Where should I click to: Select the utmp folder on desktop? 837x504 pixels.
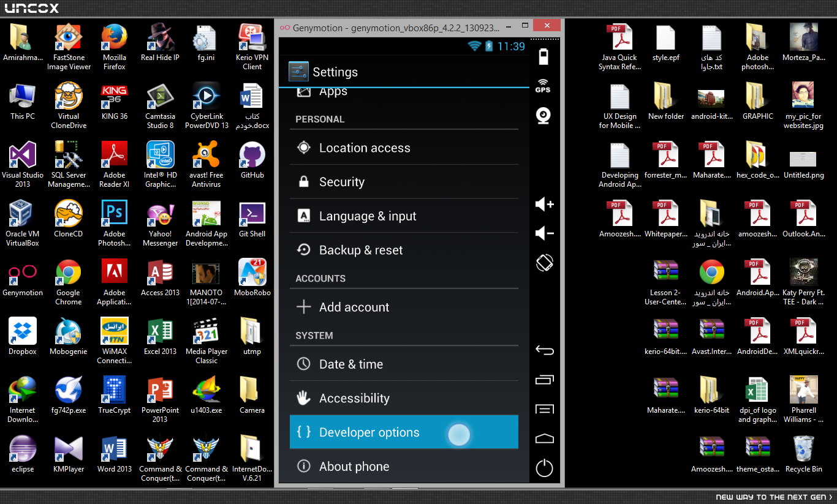pos(252,337)
